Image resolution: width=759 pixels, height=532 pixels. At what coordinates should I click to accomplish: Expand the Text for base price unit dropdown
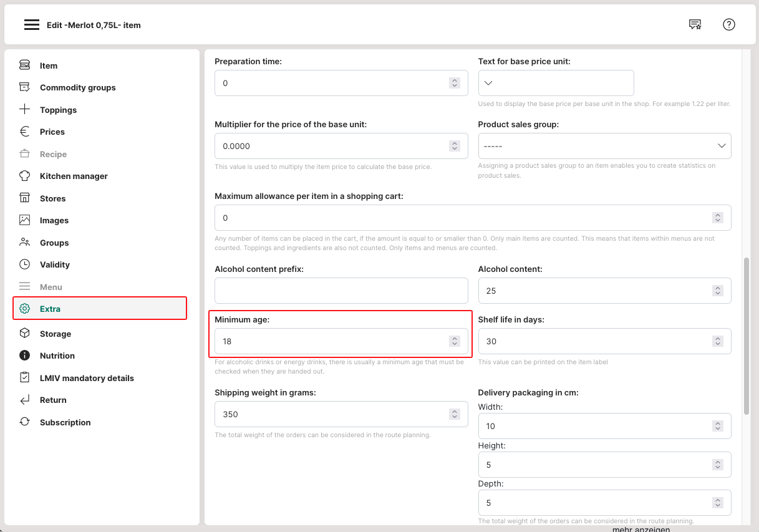[556, 83]
